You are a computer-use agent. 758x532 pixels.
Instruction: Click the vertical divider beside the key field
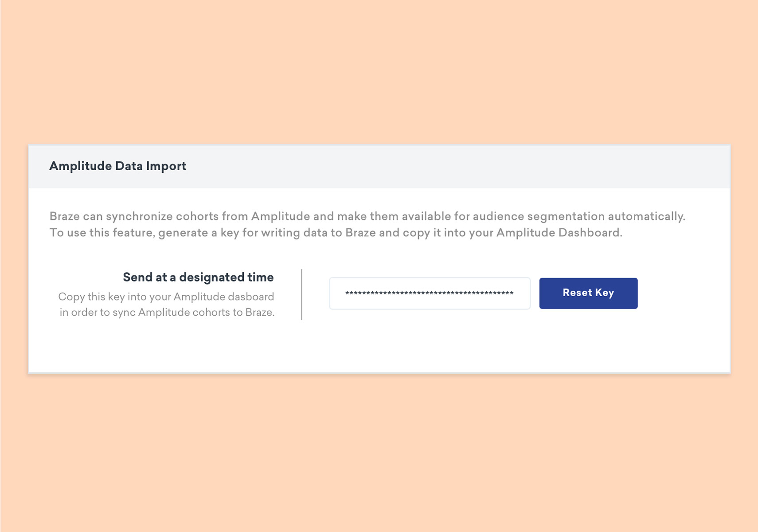[x=302, y=294]
